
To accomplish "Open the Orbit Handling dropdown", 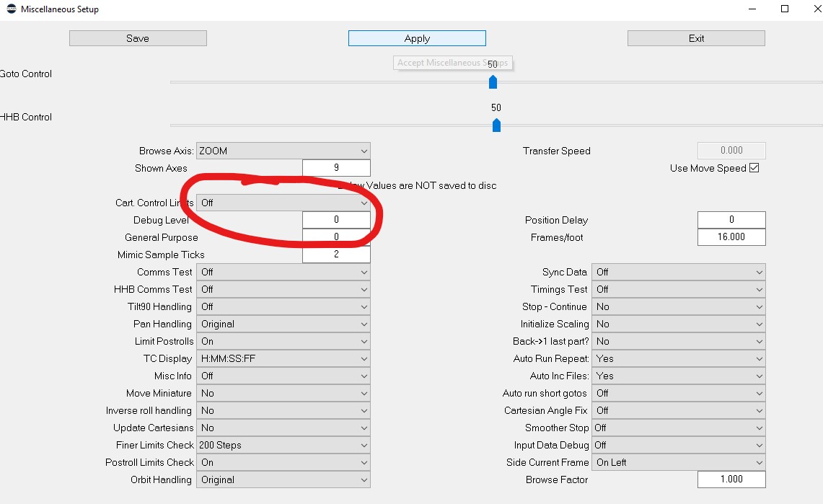I will (x=283, y=480).
